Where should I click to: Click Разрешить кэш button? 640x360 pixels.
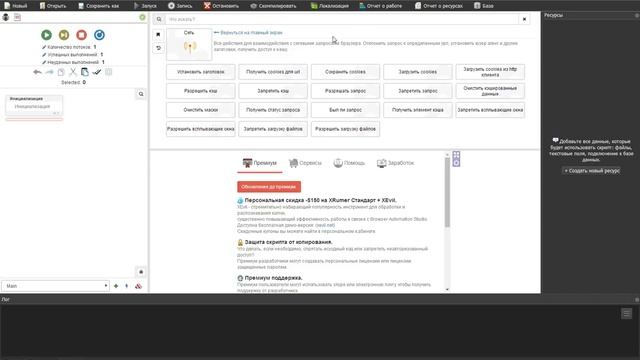tap(200, 91)
